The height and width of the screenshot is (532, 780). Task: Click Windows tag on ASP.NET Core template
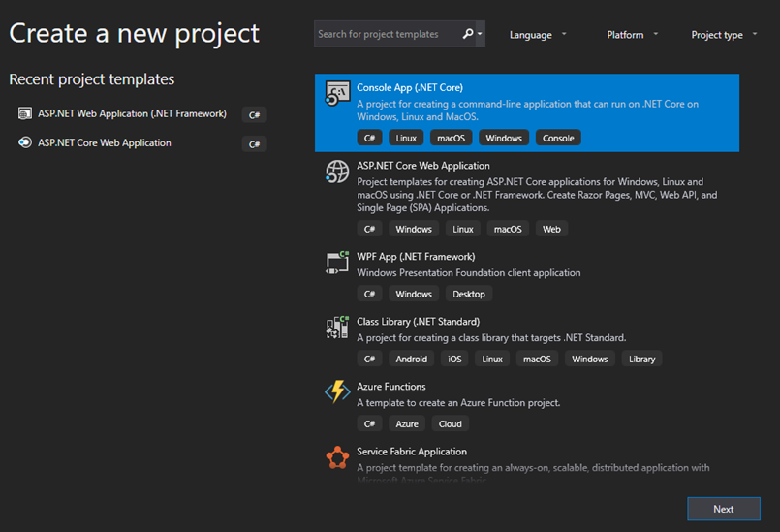[414, 229]
